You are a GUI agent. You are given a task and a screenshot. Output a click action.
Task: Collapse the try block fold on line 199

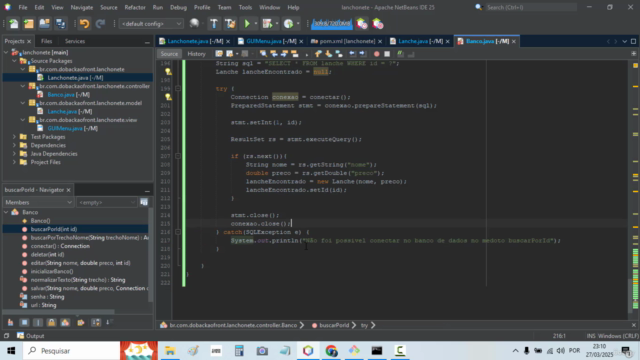point(178,89)
